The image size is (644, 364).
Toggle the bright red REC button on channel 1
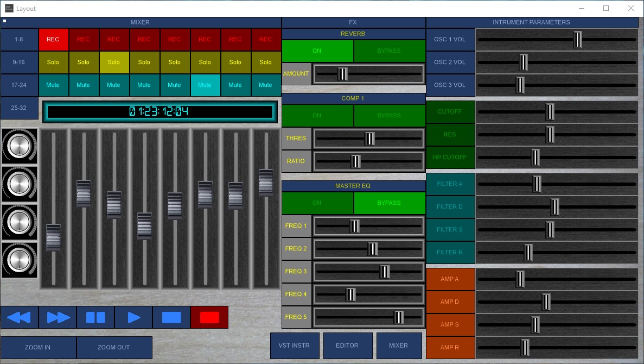[53, 40]
